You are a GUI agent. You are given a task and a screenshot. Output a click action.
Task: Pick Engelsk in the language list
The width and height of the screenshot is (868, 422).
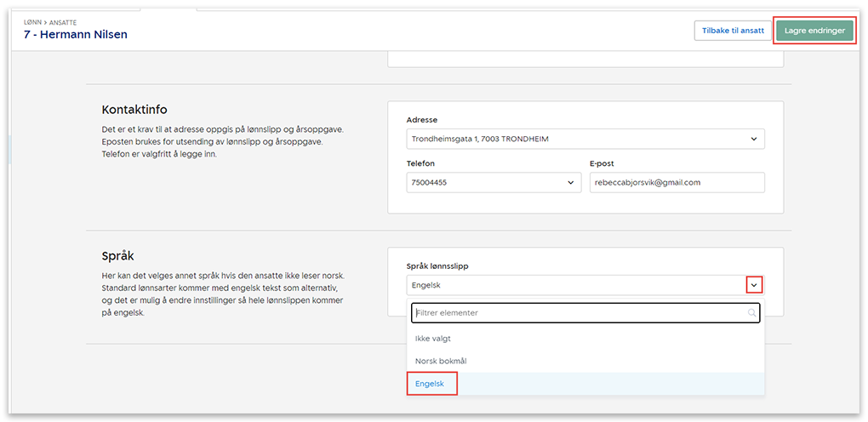pos(430,384)
